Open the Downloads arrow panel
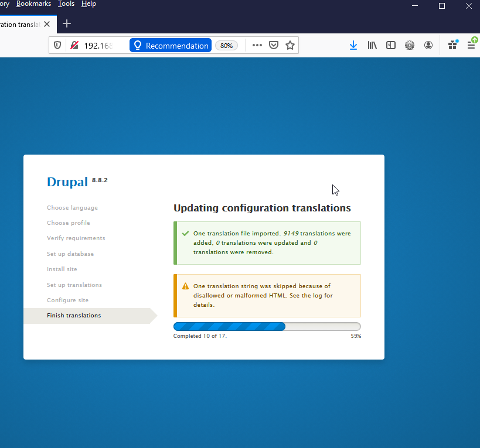The width and height of the screenshot is (480, 448). (353, 45)
